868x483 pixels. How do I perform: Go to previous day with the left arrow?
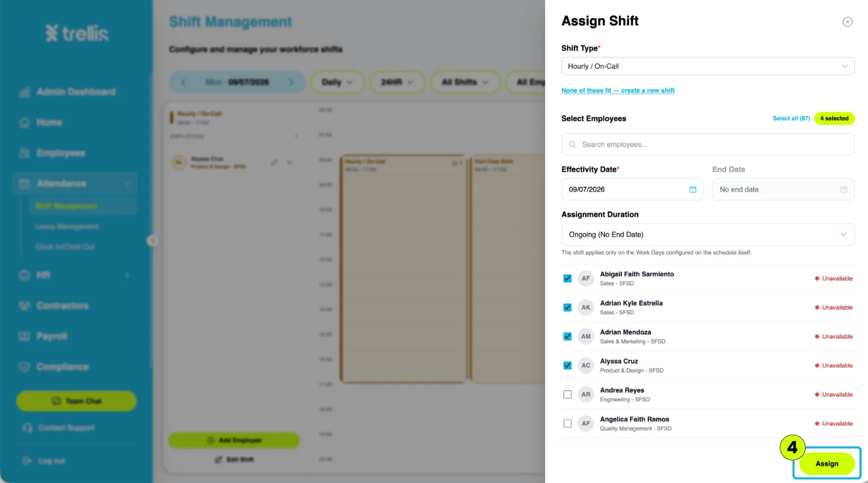(183, 82)
